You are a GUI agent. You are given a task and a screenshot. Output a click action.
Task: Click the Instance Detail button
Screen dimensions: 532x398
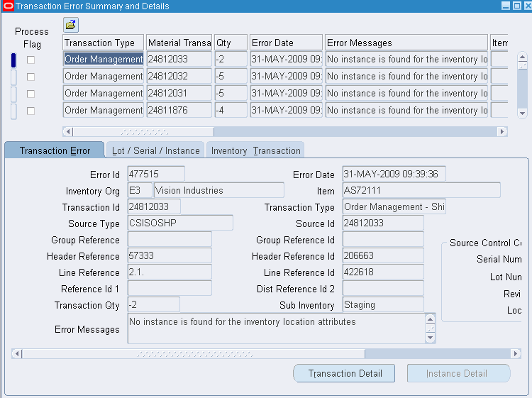pyautogui.click(x=458, y=373)
